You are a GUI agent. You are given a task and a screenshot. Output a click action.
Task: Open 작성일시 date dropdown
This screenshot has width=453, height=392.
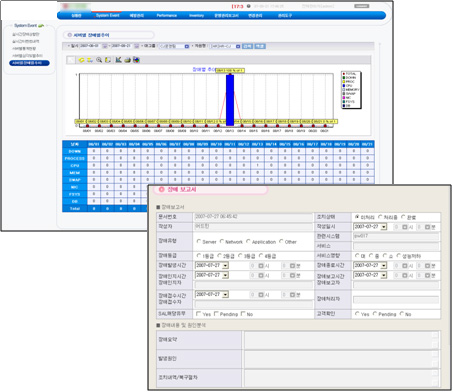(x=384, y=227)
